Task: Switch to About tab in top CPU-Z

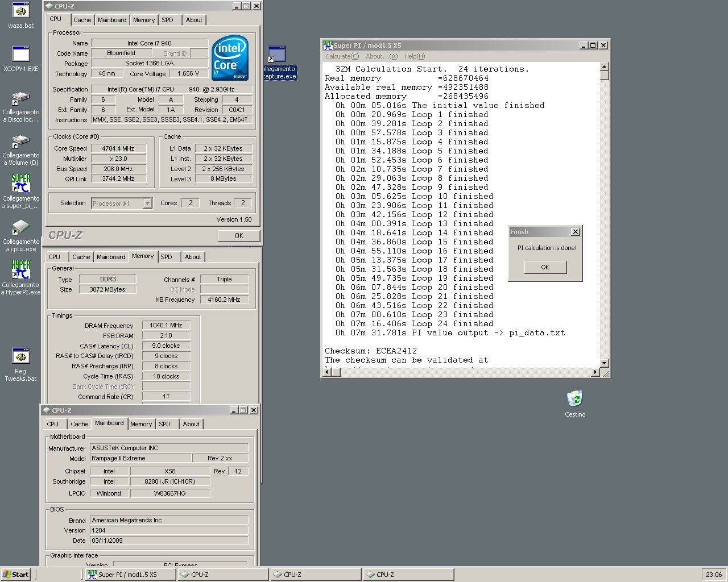Action: (194, 20)
